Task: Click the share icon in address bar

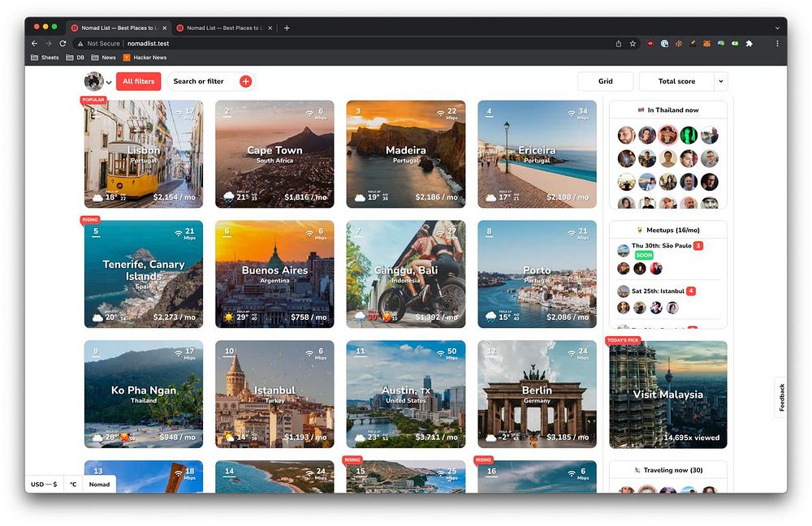Action: click(618, 44)
